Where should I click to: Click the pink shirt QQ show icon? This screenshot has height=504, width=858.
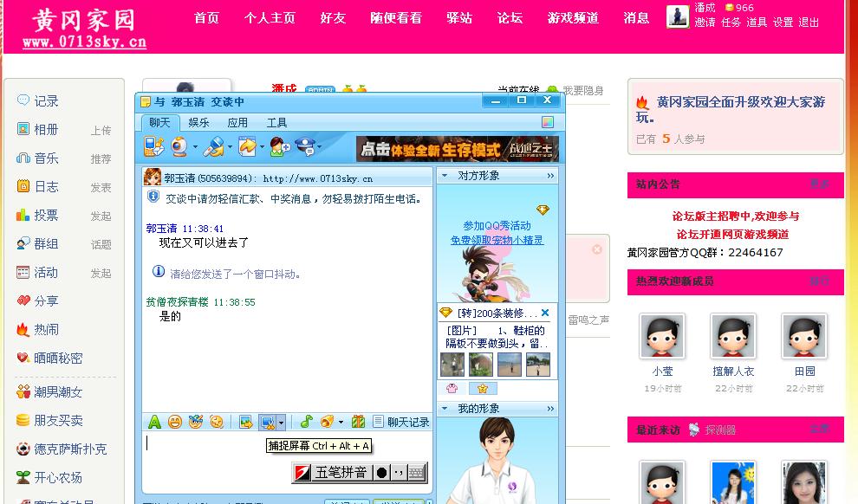coord(452,388)
